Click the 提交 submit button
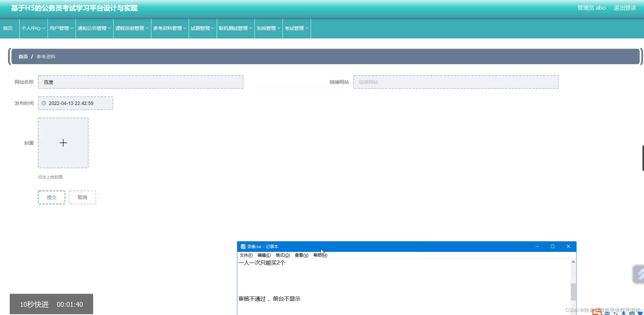This screenshot has width=644, height=315. (x=51, y=197)
